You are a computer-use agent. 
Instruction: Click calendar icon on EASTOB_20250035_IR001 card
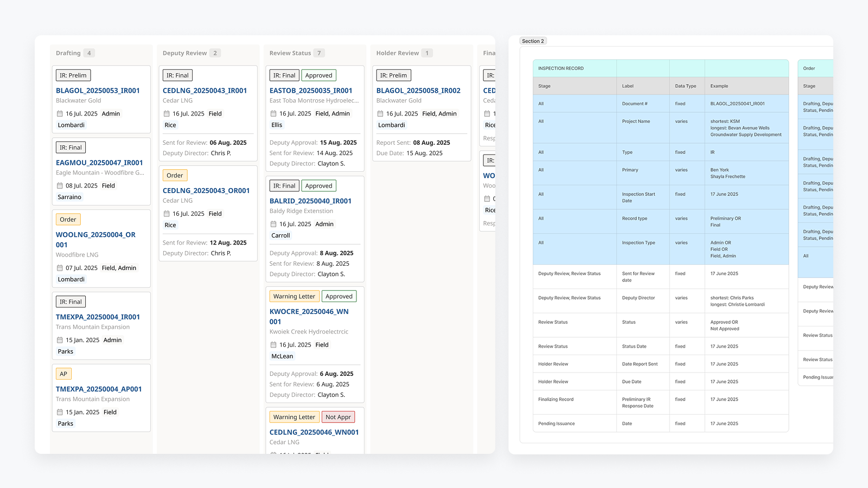(273, 114)
